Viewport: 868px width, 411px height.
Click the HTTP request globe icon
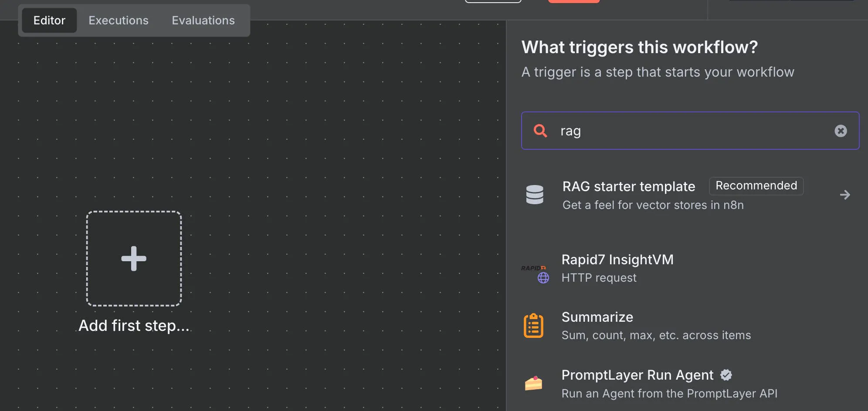543,278
